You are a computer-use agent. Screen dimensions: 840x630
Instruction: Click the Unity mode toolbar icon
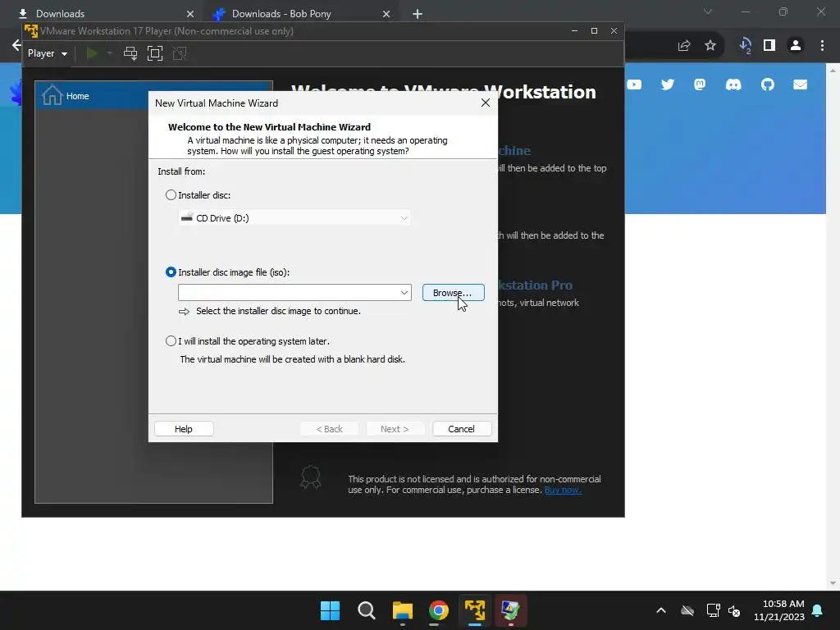[x=180, y=53]
